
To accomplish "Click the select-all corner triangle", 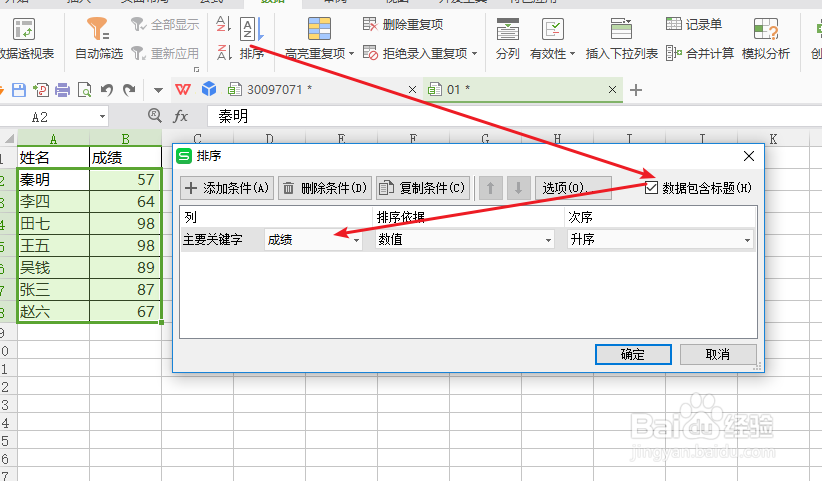I will pyautogui.click(x=9, y=139).
